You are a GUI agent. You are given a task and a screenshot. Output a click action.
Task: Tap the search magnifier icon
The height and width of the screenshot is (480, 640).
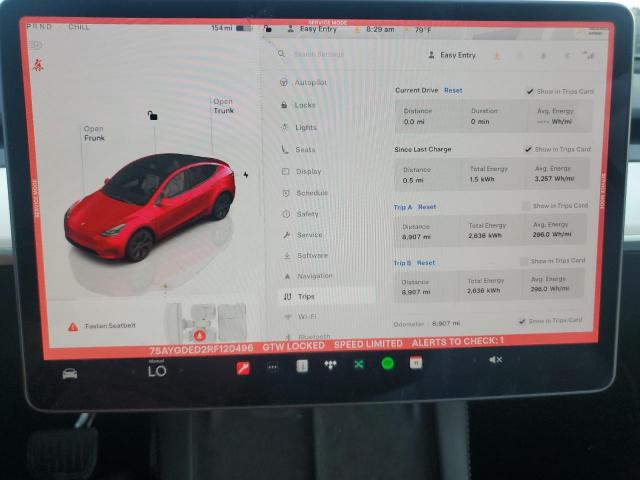tap(281, 53)
